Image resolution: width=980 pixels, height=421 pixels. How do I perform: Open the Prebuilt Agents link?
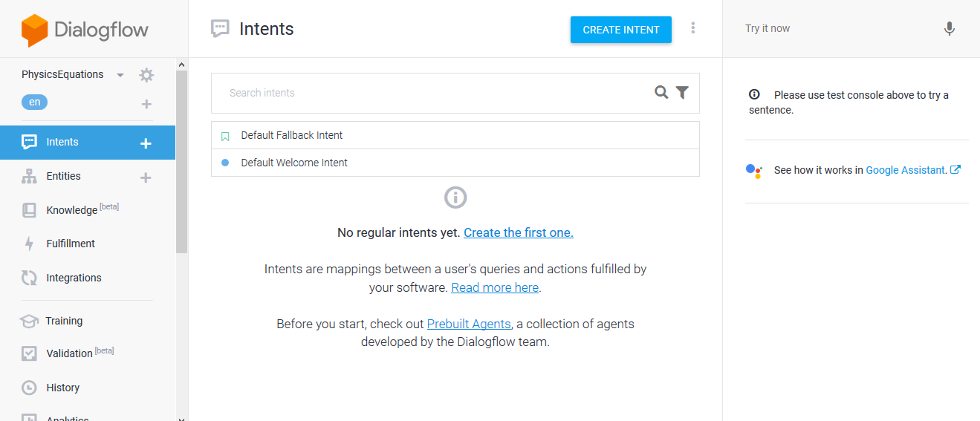point(469,324)
